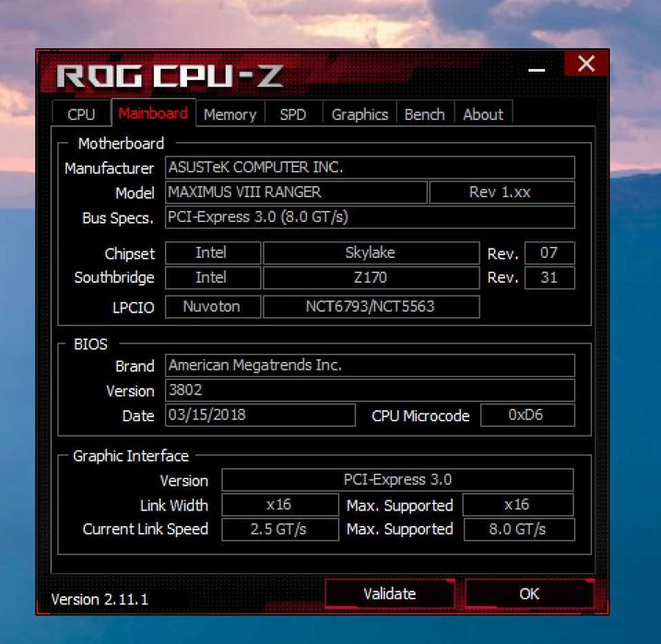Click the OK button
661x644 pixels.
529,593
